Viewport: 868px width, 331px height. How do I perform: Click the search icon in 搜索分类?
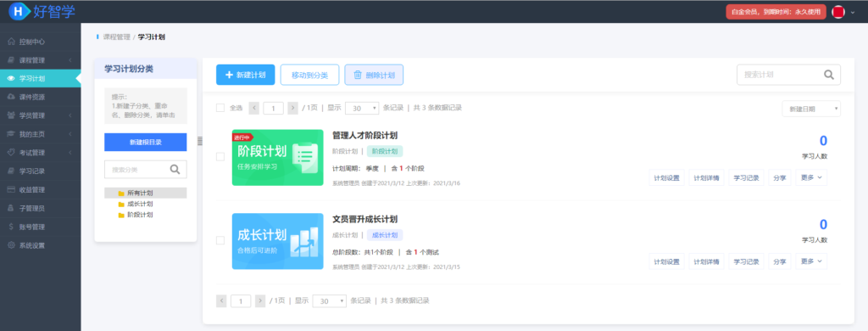175,170
